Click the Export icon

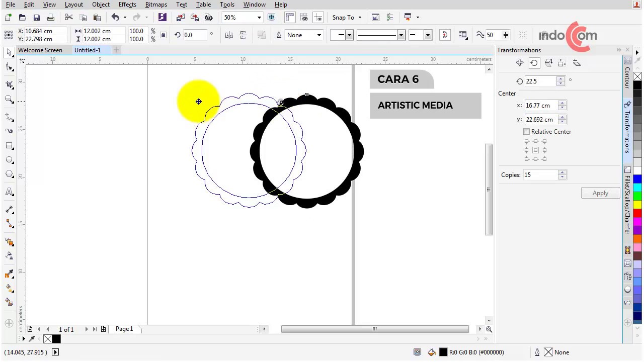(195, 17)
